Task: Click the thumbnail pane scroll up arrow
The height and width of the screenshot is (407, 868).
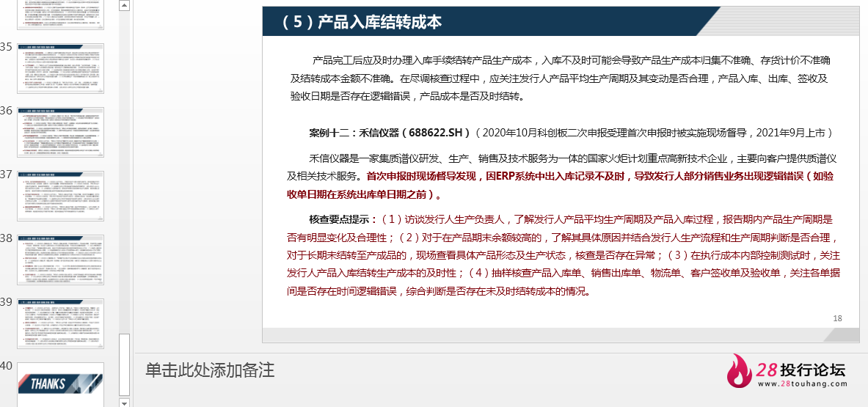Action: [x=124, y=6]
